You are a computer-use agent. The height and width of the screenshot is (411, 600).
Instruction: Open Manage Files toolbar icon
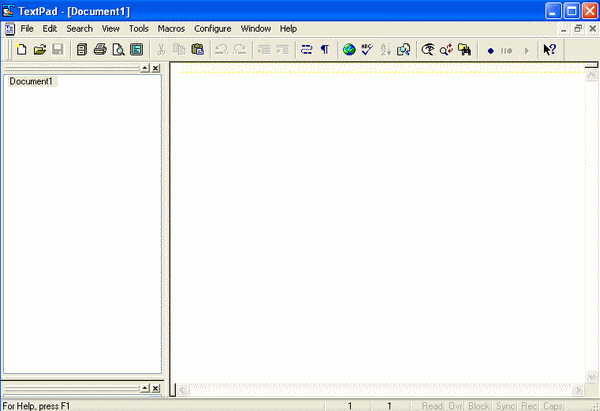(x=82, y=50)
